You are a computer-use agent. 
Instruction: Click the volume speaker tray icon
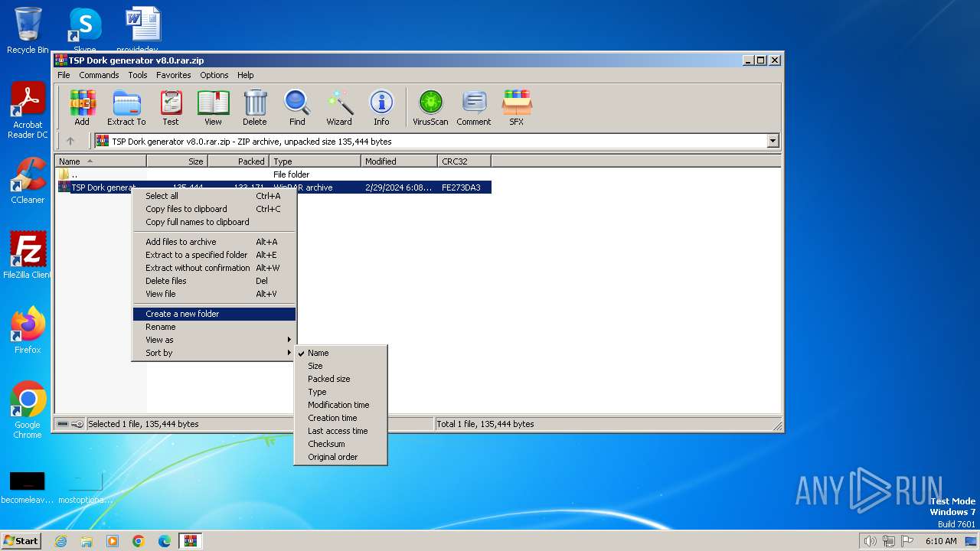click(870, 541)
